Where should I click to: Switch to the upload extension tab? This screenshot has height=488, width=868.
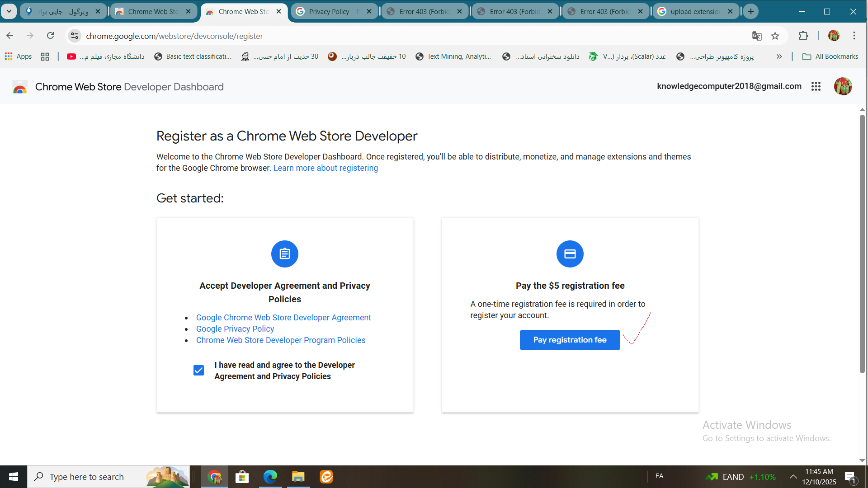[x=692, y=12]
